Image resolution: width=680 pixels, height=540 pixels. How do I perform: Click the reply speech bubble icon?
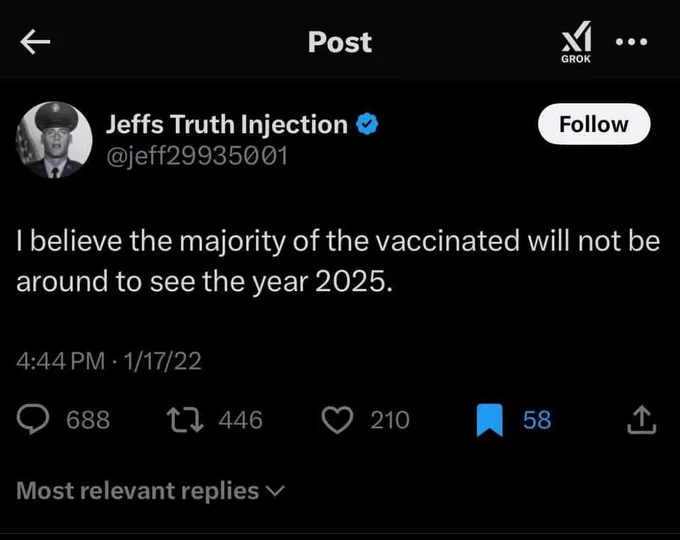coord(33,419)
